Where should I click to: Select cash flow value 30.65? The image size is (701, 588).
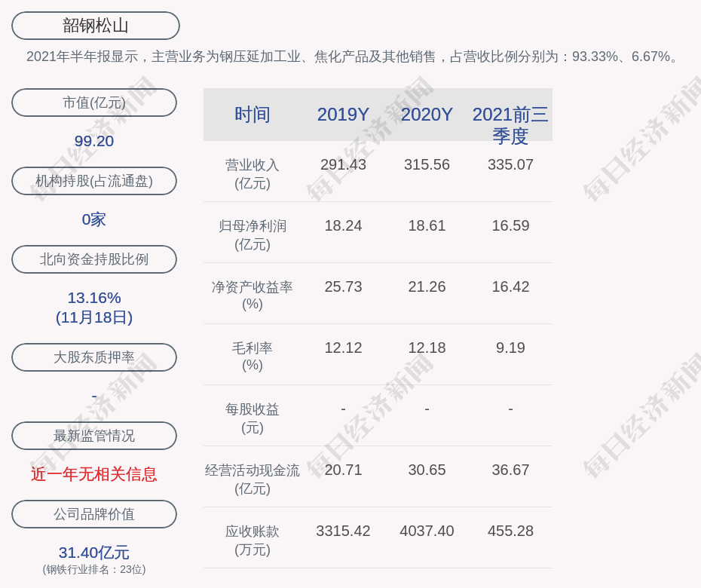(x=427, y=470)
